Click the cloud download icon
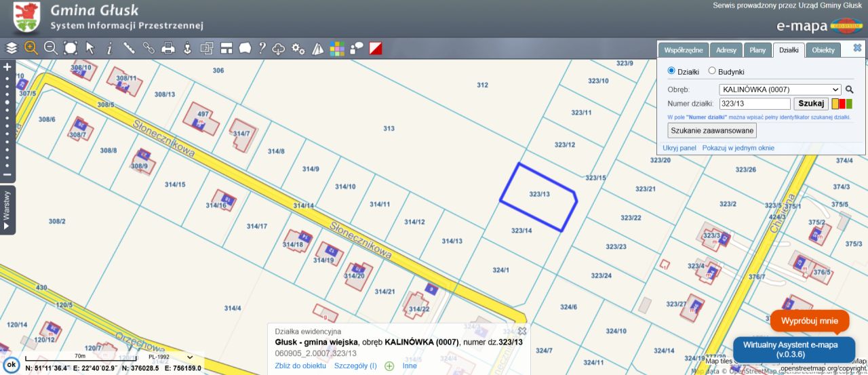The image size is (868, 375). click(x=279, y=48)
